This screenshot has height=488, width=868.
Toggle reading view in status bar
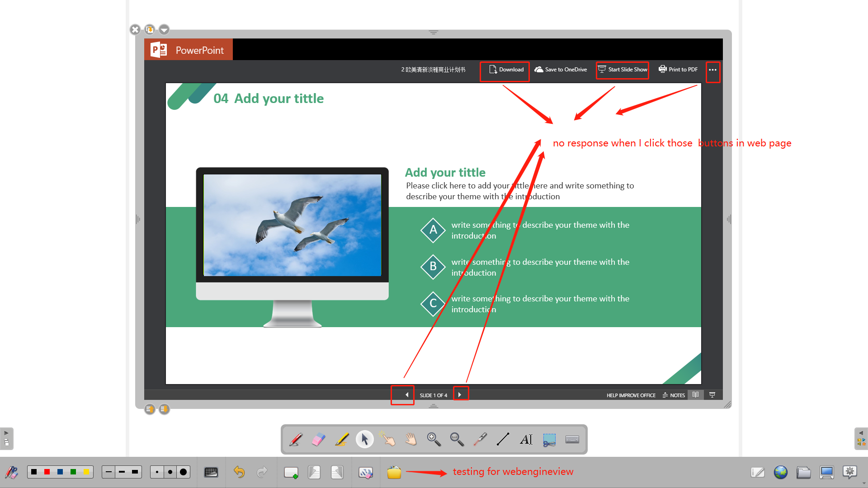click(x=696, y=395)
